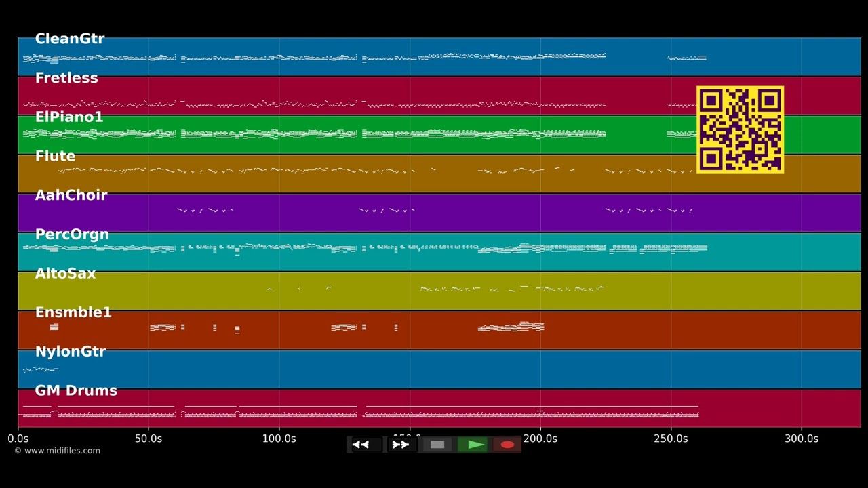
Task: Select the CleanGtr track label
Action: 69,39
